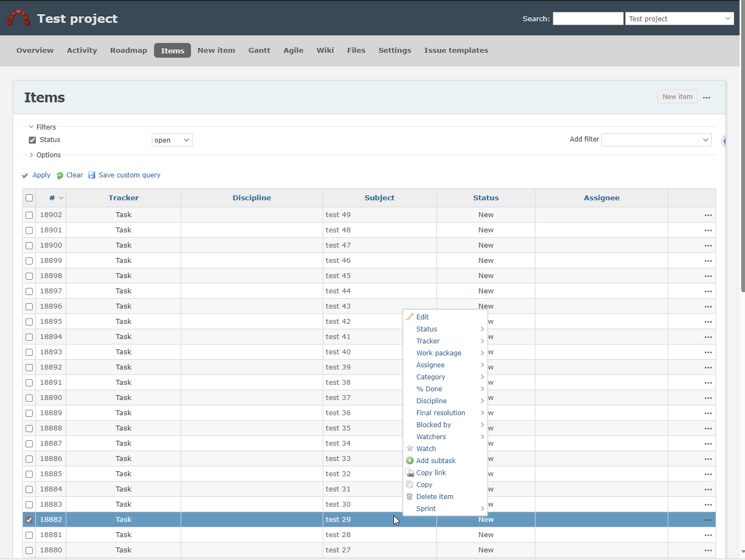Image resolution: width=745 pixels, height=560 pixels.
Task: Click the sidebar expand handle at right edge
Action: [x=724, y=141]
